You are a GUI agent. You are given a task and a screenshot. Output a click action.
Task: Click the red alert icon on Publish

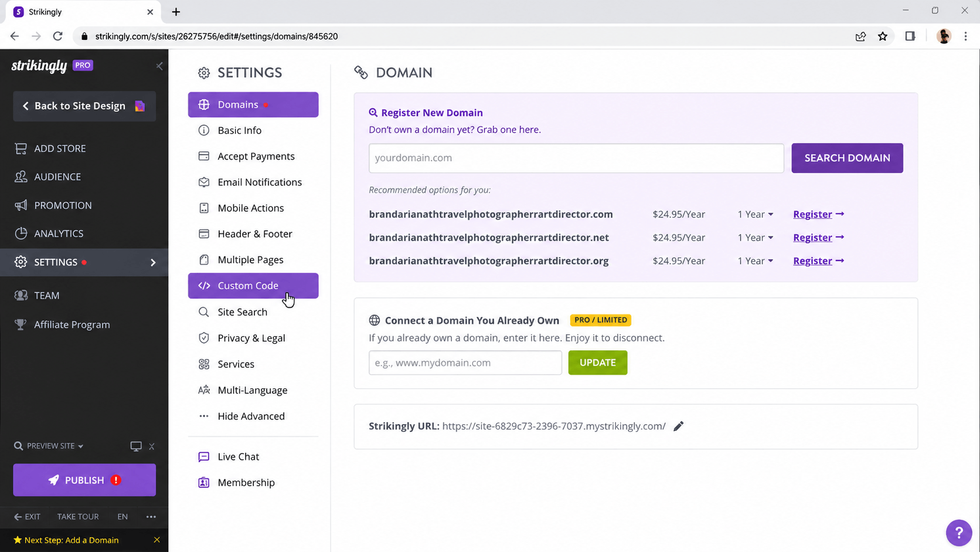116,480
